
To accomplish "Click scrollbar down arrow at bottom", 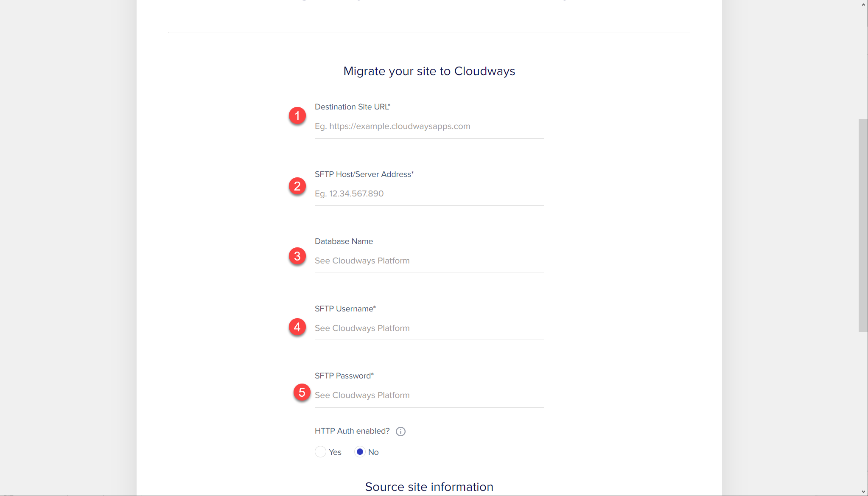I will [x=863, y=491].
